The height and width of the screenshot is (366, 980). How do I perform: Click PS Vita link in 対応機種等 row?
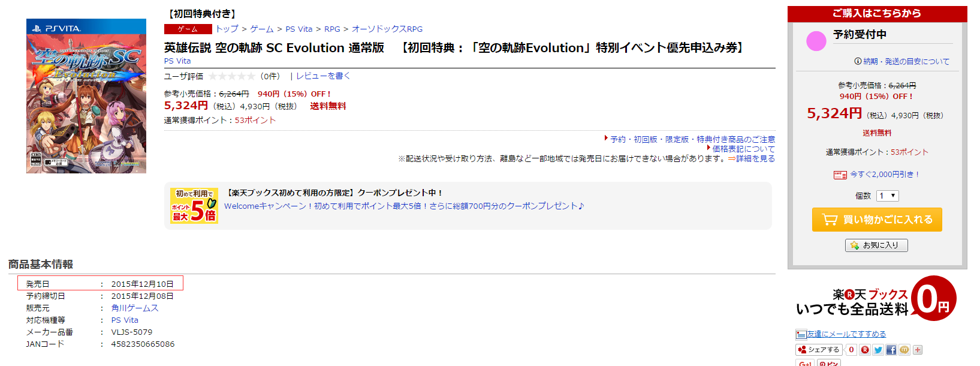pyautogui.click(x=125, y=320)
